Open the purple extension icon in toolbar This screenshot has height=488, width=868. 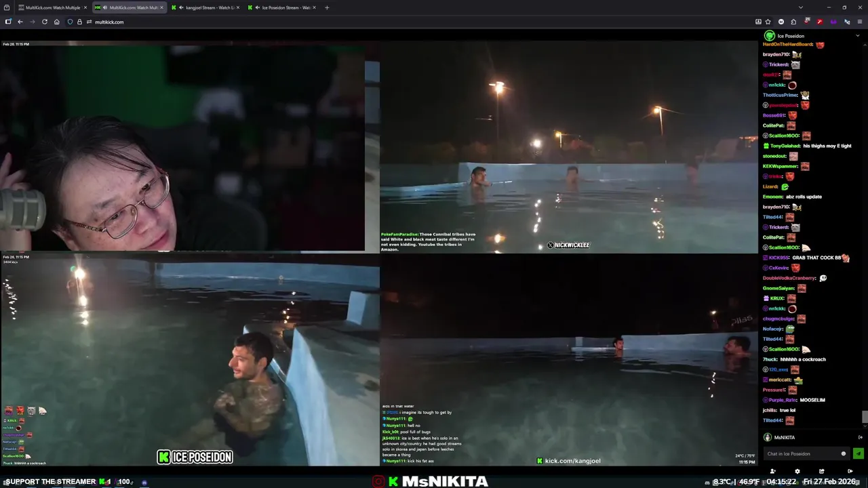[833, 22]
